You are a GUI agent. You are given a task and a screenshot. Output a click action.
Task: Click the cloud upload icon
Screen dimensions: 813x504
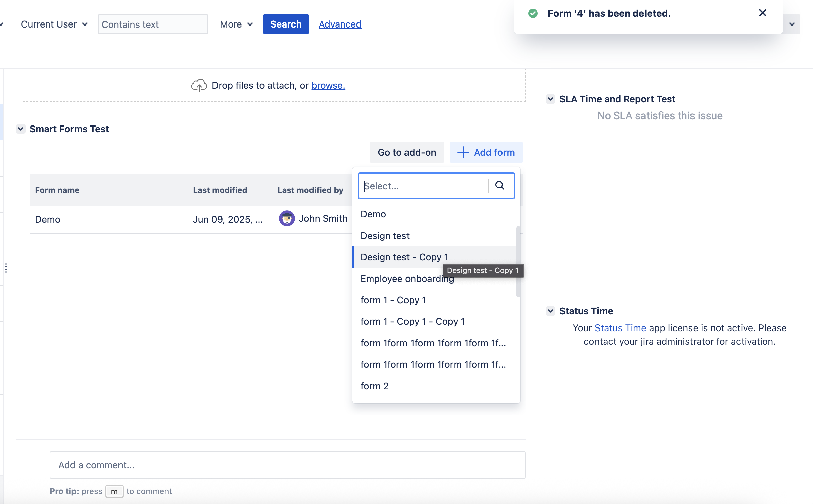(199, 86)
